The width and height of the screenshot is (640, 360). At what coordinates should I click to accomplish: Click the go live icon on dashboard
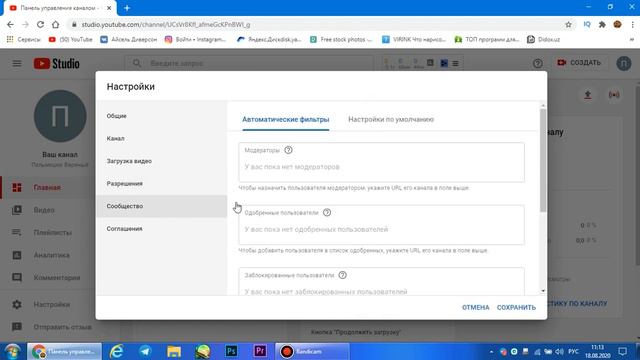tap(614, 95)
